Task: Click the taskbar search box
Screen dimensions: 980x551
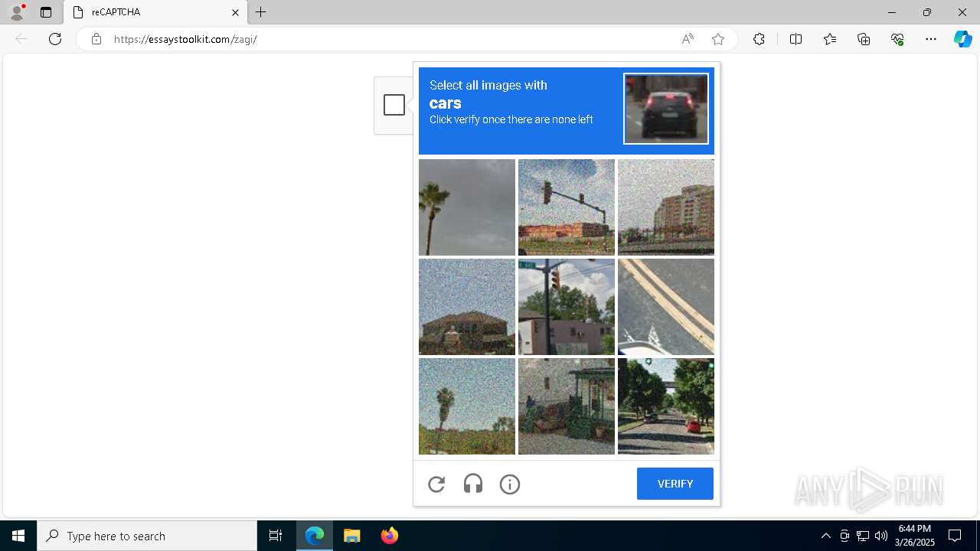Action: tap(147, 536)
